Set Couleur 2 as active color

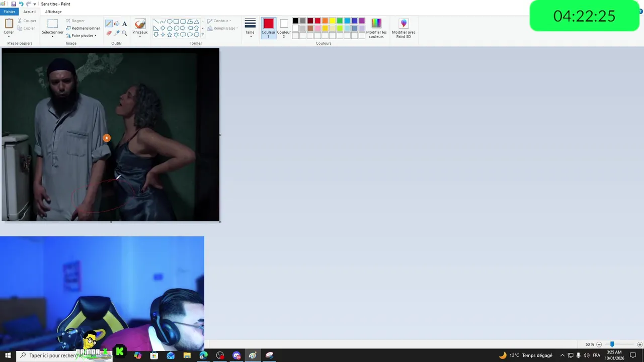click(x=284, y=28)
